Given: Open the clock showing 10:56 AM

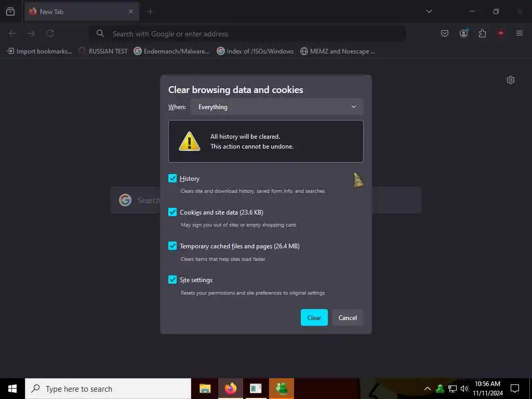Looking at the screenshot, I should tap(487, 389).
